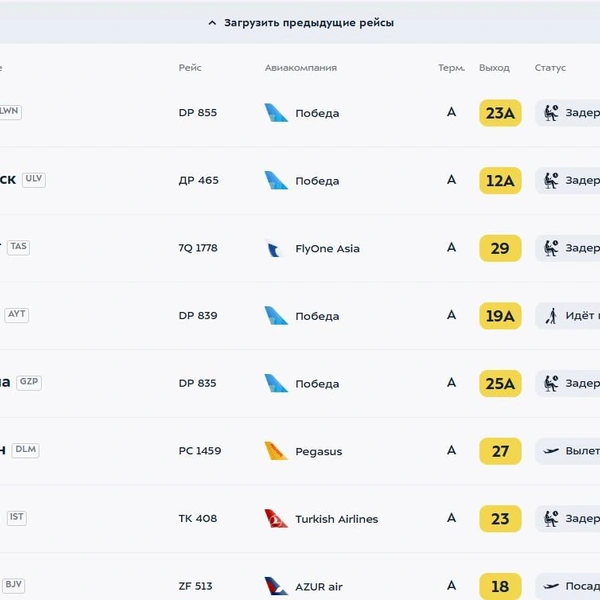This screenshot has width=600, height=600.
Task: Click the TAS airport code tag
Action: 18,247
